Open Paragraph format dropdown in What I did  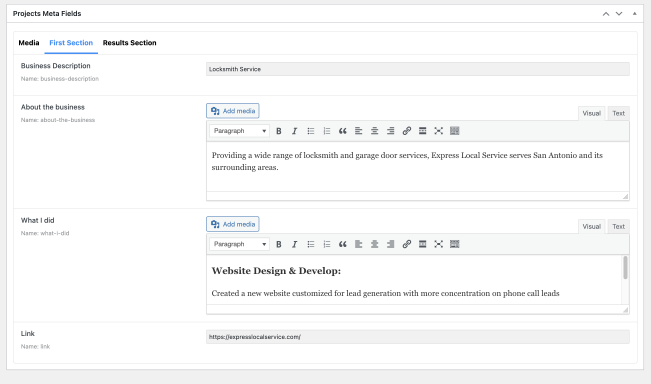(x=240, y=244)
